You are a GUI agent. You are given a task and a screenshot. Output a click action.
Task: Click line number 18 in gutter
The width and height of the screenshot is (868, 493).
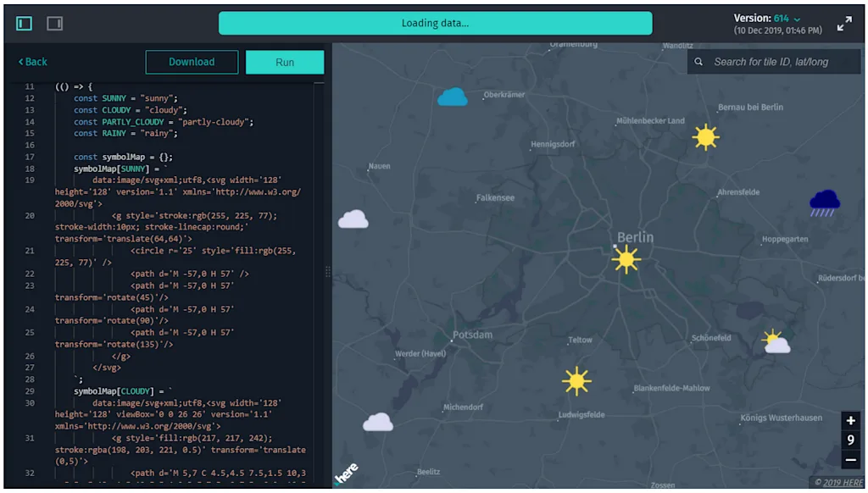coord(30,169)
